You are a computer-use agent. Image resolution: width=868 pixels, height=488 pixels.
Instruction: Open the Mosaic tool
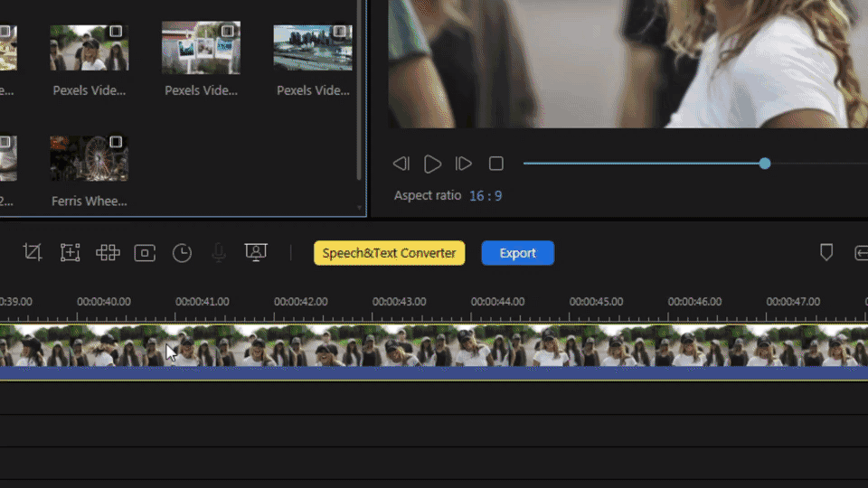pyautogui.click(x=108, y=253)
